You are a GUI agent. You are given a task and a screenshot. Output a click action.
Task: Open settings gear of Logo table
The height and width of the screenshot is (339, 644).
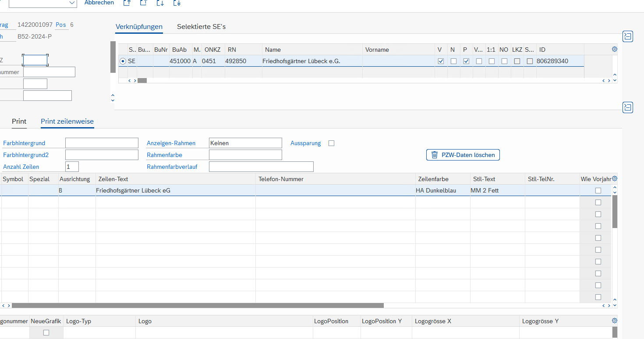(x=614, y=321)
